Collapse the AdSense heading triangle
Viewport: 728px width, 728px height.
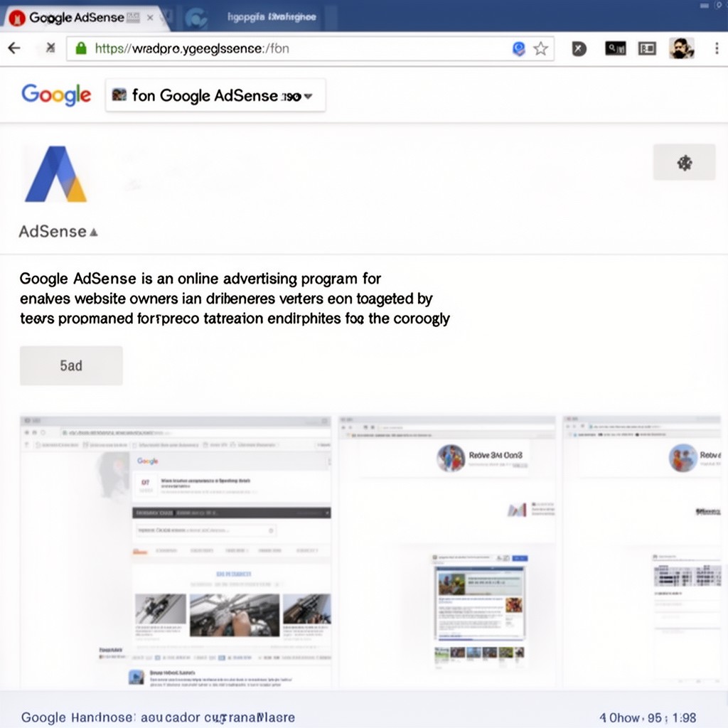click(94, 232)
